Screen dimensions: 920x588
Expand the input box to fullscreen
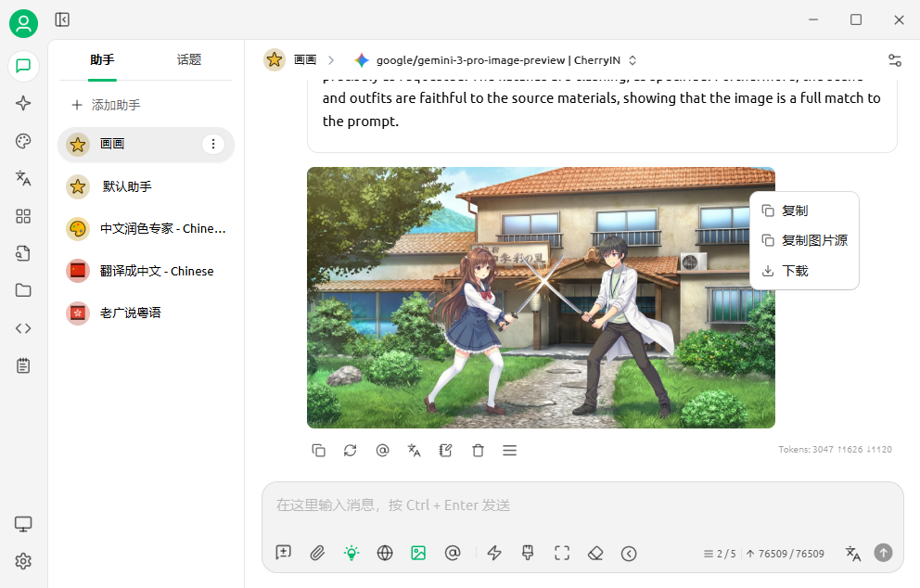(562, 553)
